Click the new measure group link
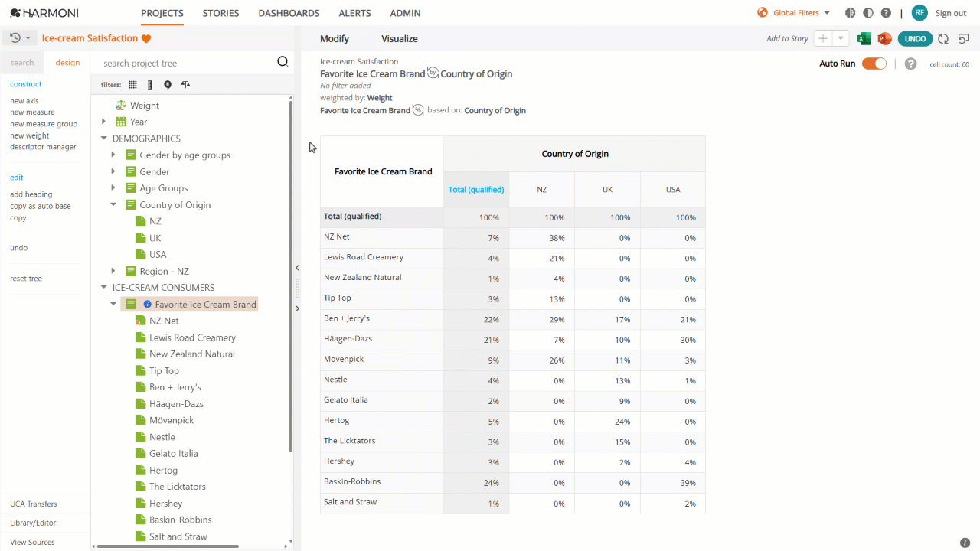This screenshot has height=551, width=980. [44, 124]
